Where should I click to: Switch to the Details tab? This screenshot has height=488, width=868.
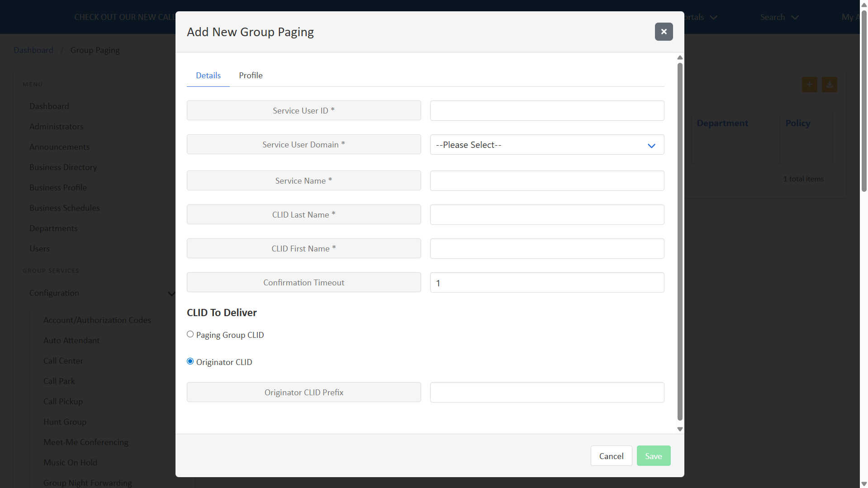[208, 76]
